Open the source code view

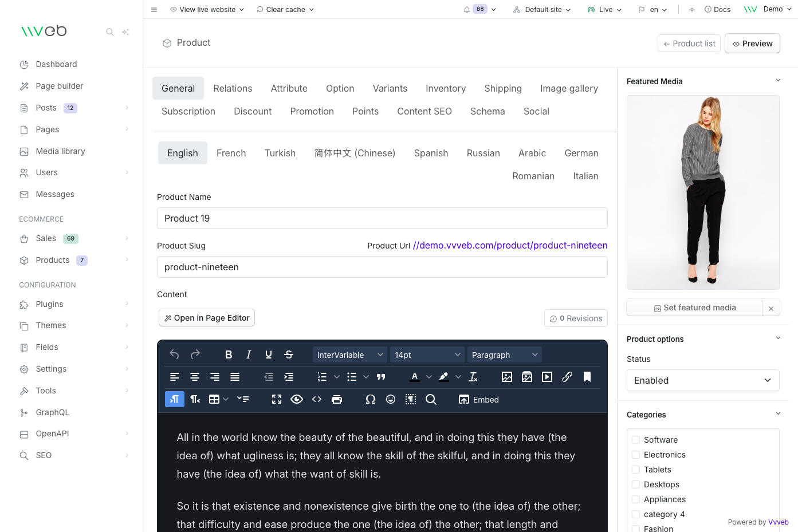pos(317,400)
